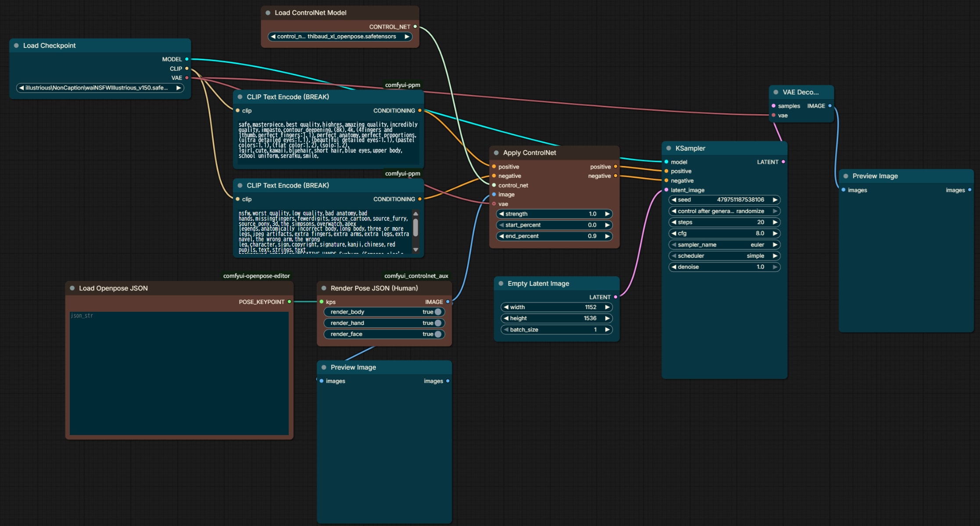Viewport: 980px width, 526px height.
Task: Click the denoise value field
Action: [724, 267]
